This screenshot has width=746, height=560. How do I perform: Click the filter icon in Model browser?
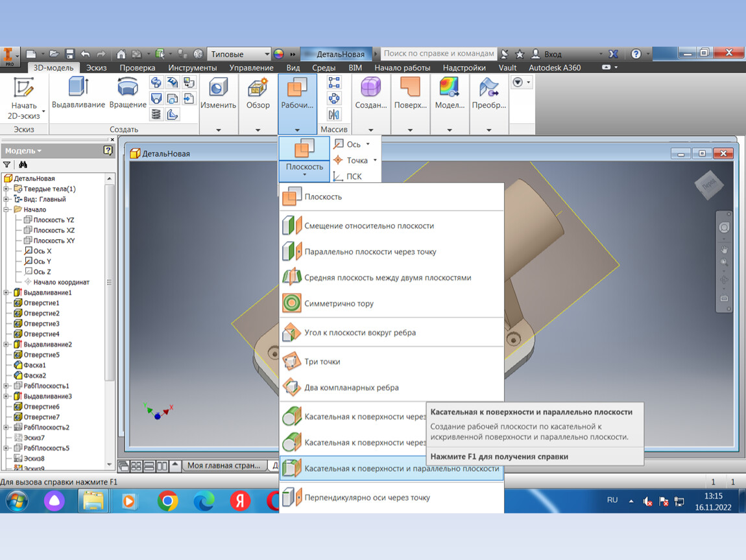[x=6, y=165]
